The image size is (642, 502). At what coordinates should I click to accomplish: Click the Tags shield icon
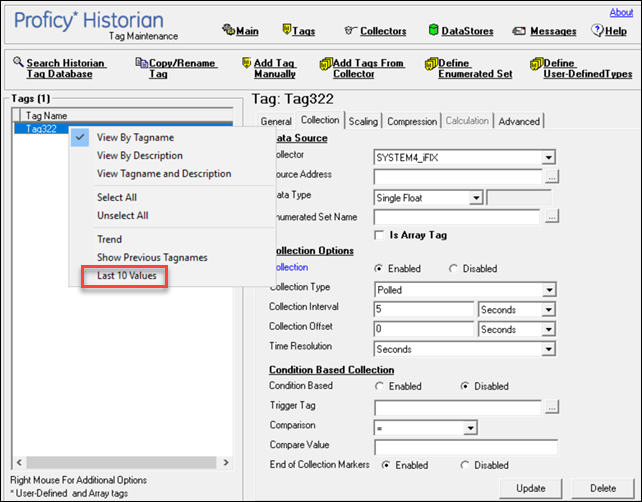tap(287, 29)
